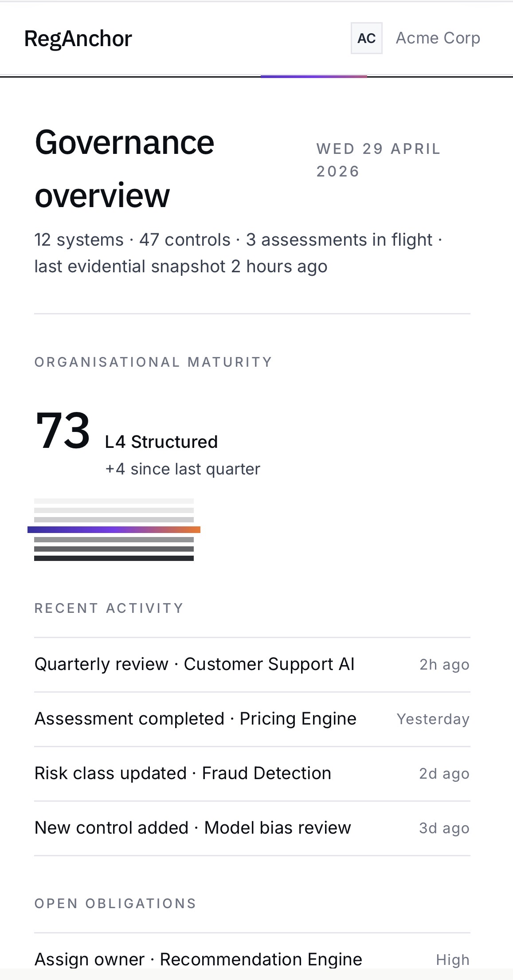Open Quarterly review Customer Support AI entry
Image resolution: width=513 pixels, height=980 pixels.
click(252, 664)
